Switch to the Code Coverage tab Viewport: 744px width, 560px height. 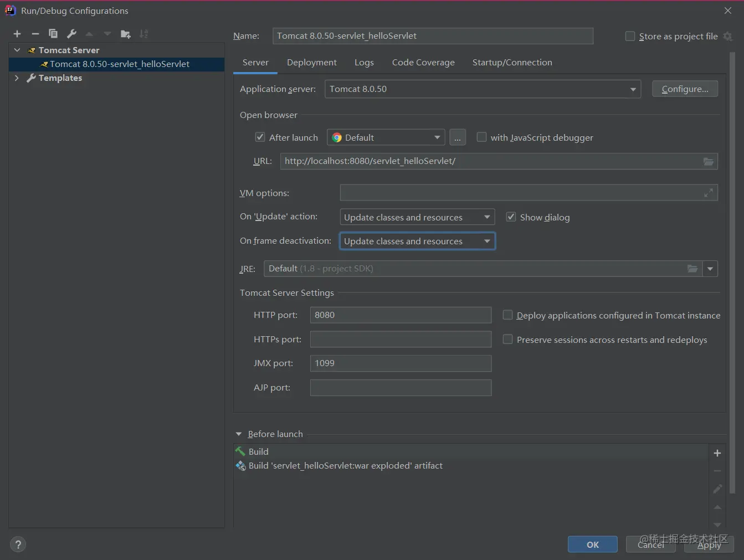point(423,63)
